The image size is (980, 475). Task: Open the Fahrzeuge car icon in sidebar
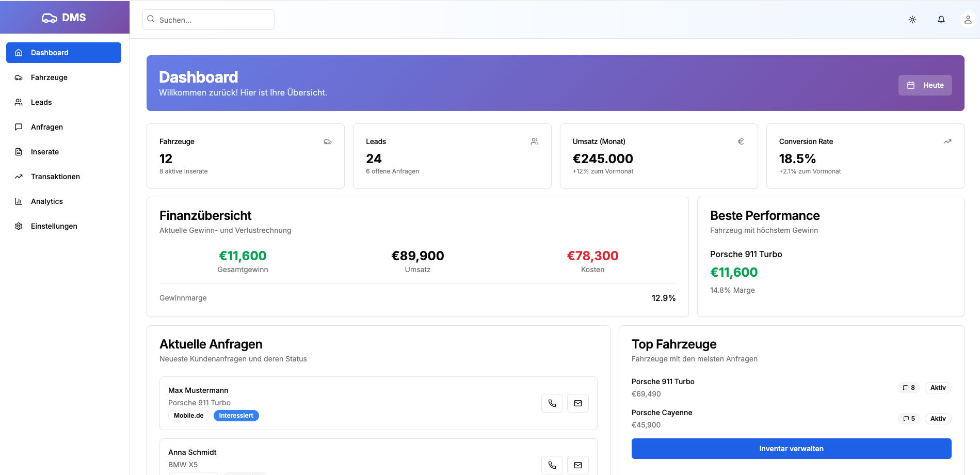19,77
